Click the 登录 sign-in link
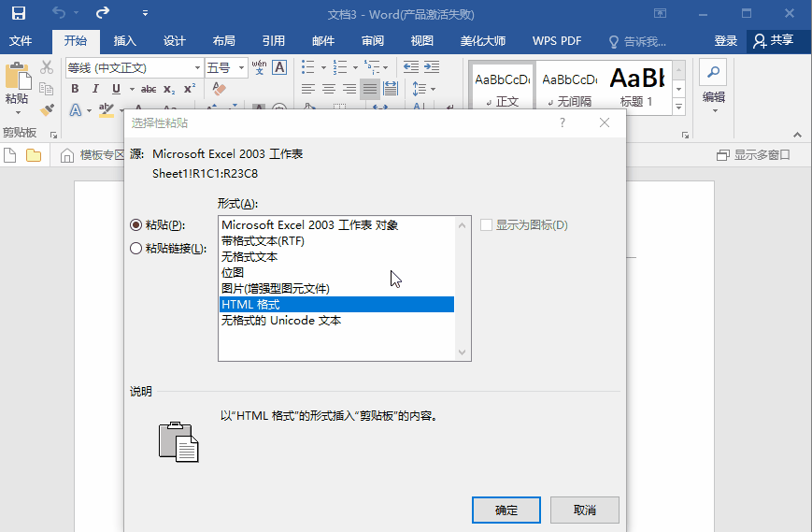The width and height of the screenshot is (812, 532). click(x=725, y=41)
